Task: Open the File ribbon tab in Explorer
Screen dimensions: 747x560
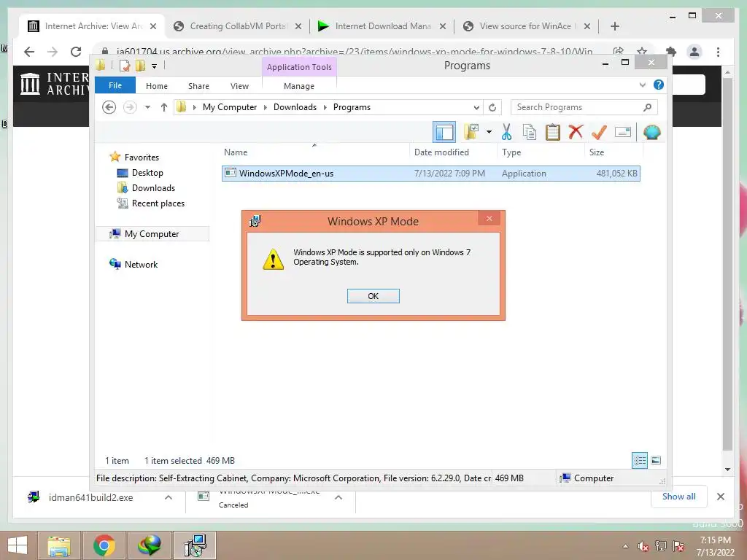Action: tap(115, 85)
